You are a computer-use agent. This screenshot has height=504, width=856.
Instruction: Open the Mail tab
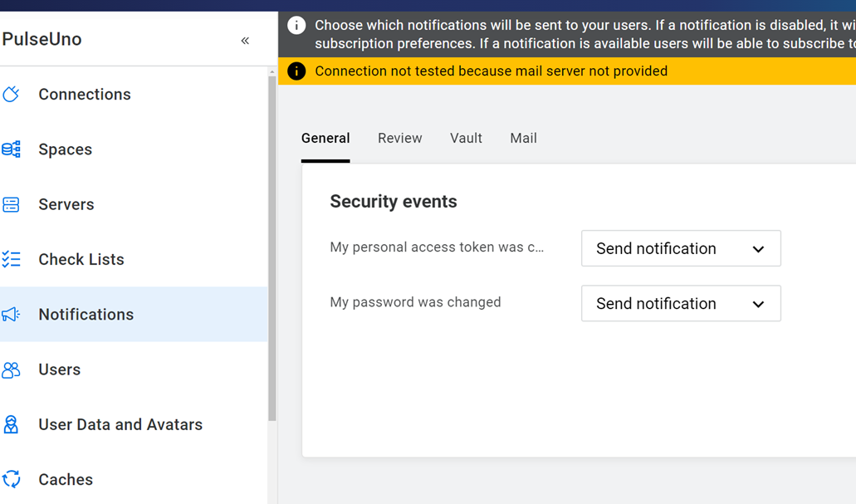point(523,139)
